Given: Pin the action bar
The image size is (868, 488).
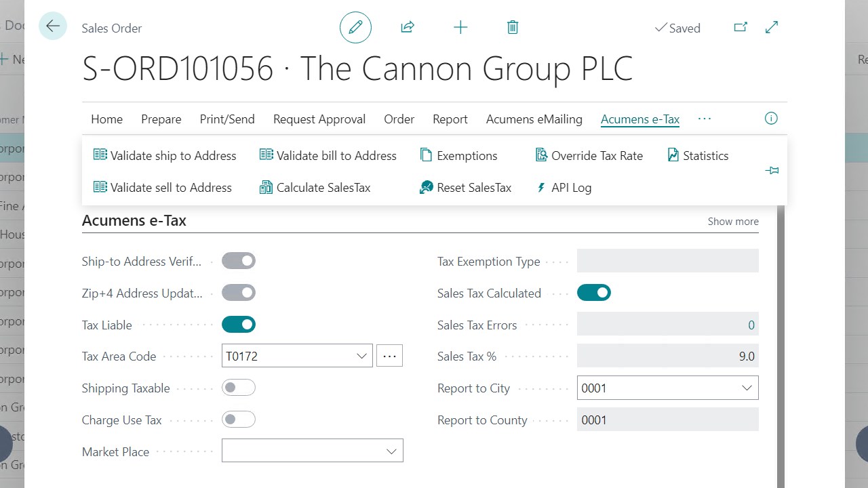Looking at the screenshot, I should point(772,171).
